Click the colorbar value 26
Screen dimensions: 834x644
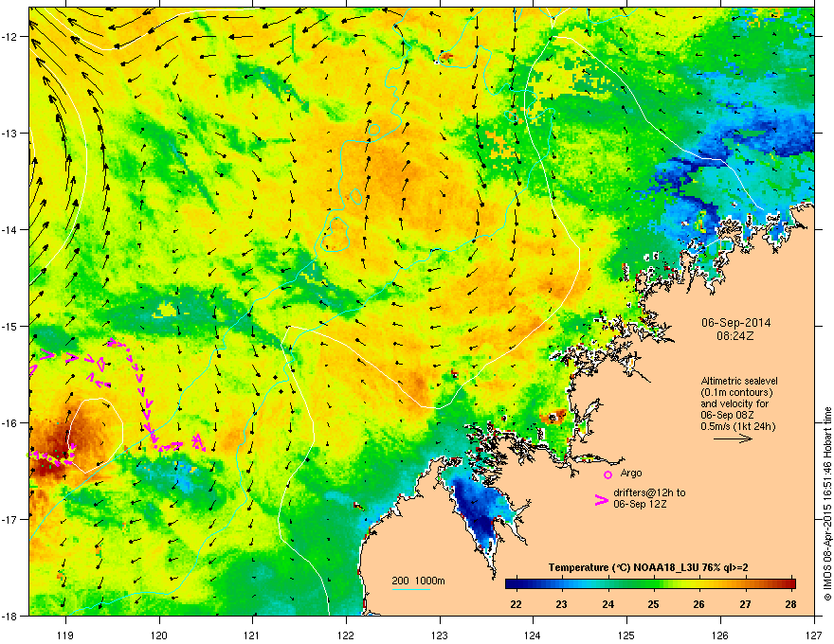tap(698, 604)
